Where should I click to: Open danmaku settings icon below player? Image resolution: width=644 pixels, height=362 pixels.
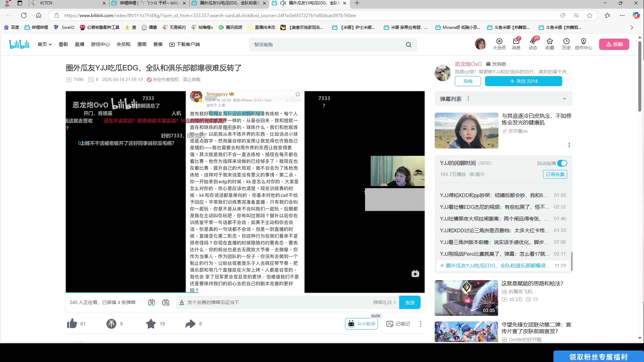click(x=166, y=302)
